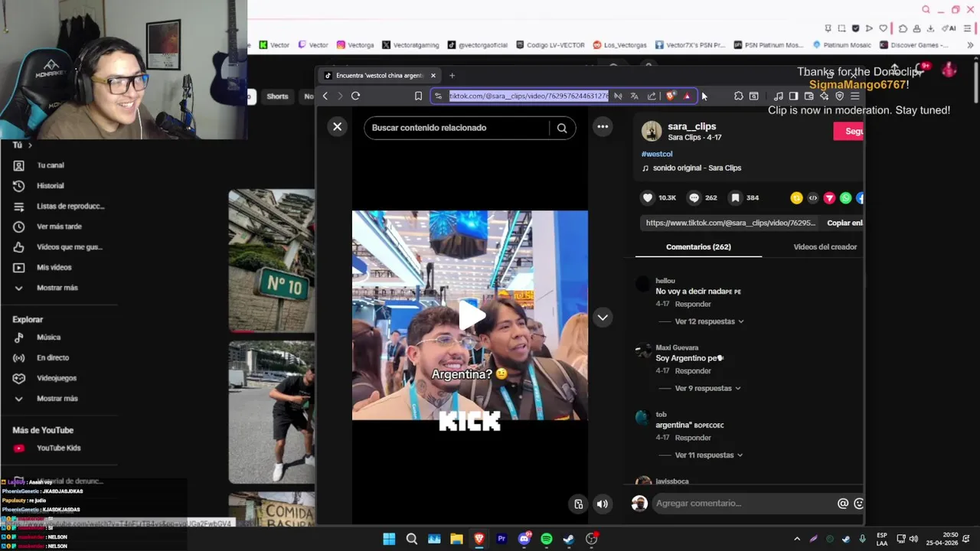The image size is (980, 551).
Task: Click the browser back arrow
Action: coord(325,96)
